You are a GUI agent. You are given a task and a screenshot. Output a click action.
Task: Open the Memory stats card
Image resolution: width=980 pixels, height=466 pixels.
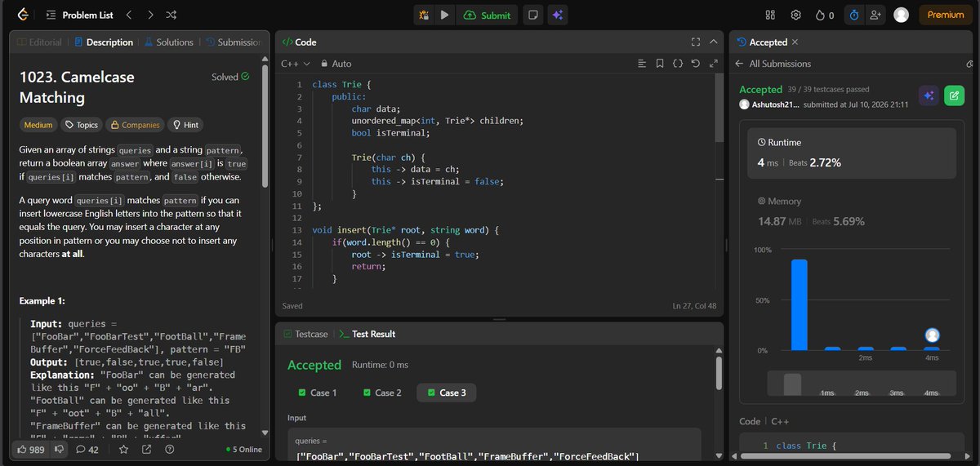pos(852,211)
